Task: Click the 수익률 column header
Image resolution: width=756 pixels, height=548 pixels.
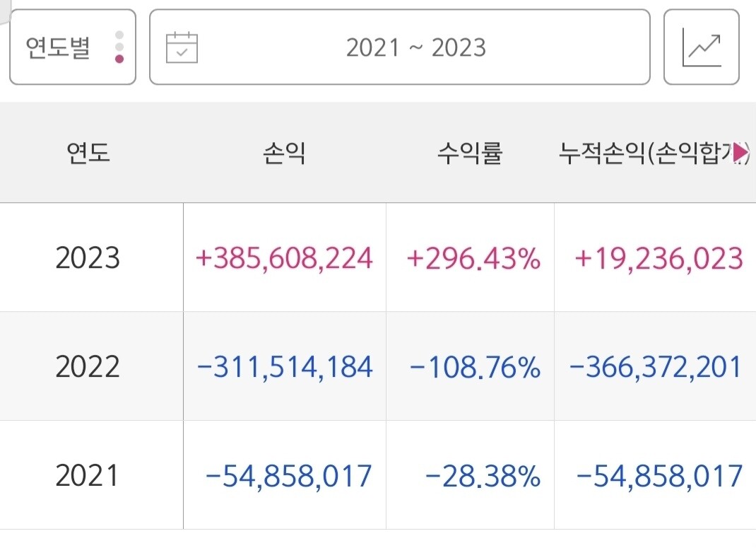Action: tap(470, 153)
